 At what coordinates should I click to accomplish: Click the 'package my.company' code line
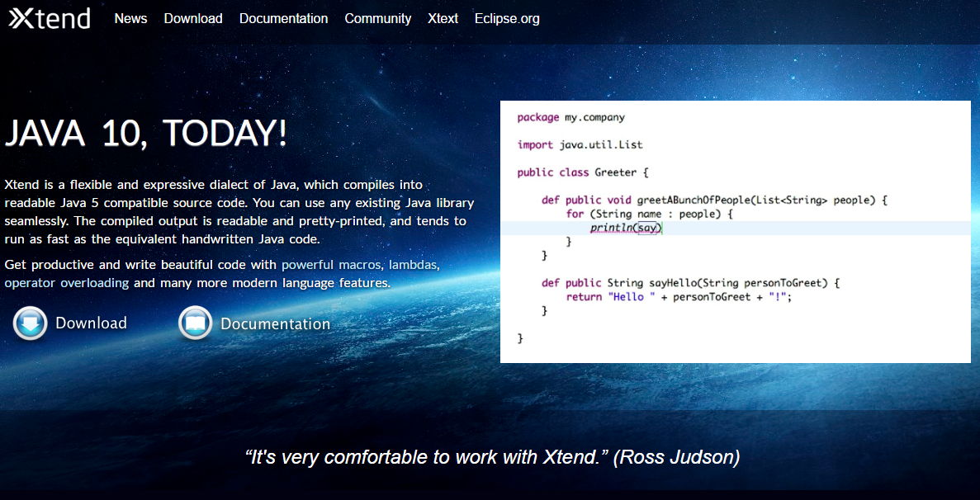(x=570, y=117)
